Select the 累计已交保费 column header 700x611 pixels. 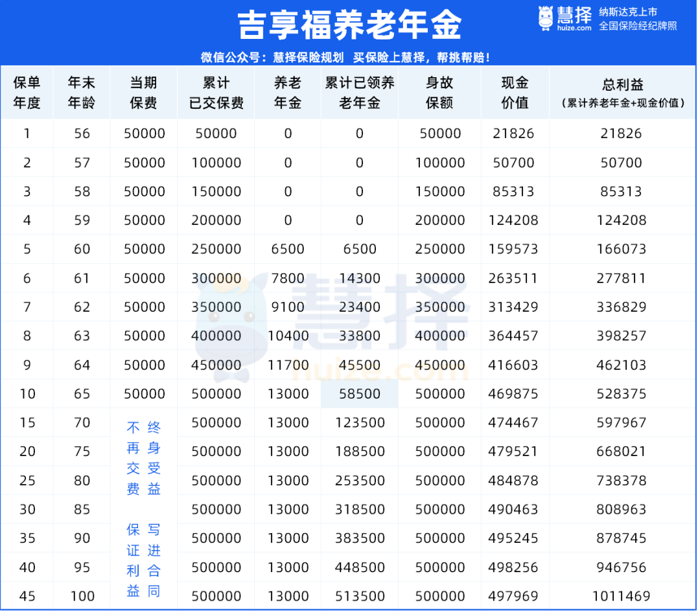216,91
